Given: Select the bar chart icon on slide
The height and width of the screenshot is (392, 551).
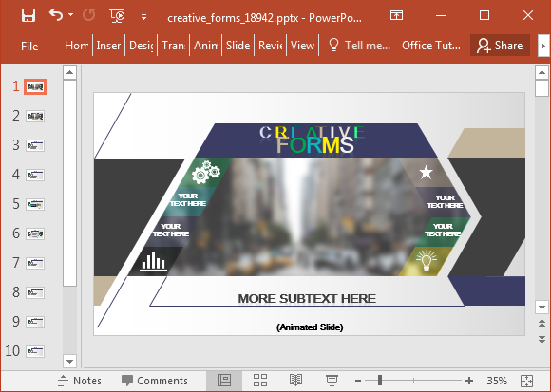Looking at the screenshot, I should click(153, 261).
